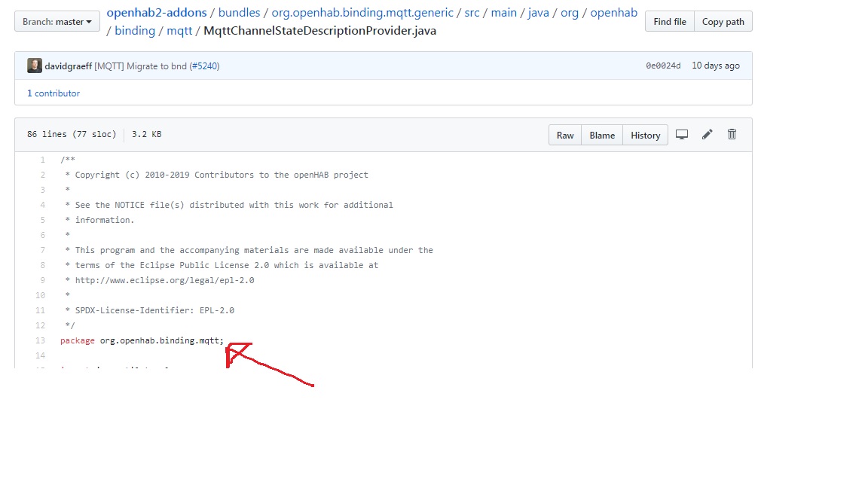
Task: Open the binding breadcrumb link
Action: coord(135,30)
